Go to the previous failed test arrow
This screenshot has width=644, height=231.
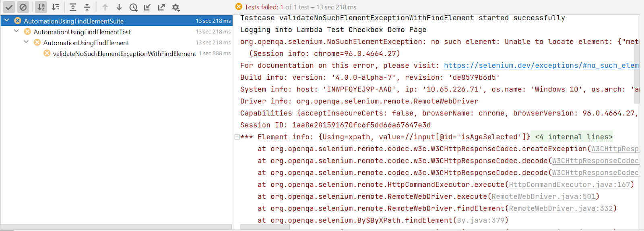105,7
